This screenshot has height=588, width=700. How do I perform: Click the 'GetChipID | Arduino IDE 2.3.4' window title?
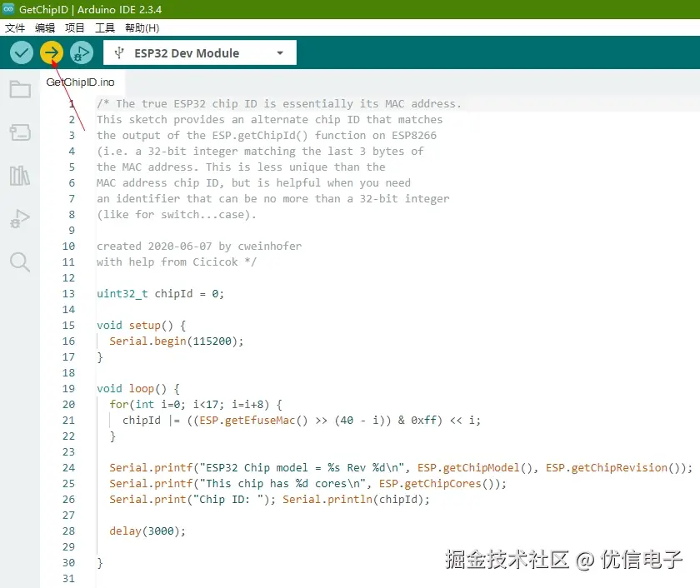point(90,9)
